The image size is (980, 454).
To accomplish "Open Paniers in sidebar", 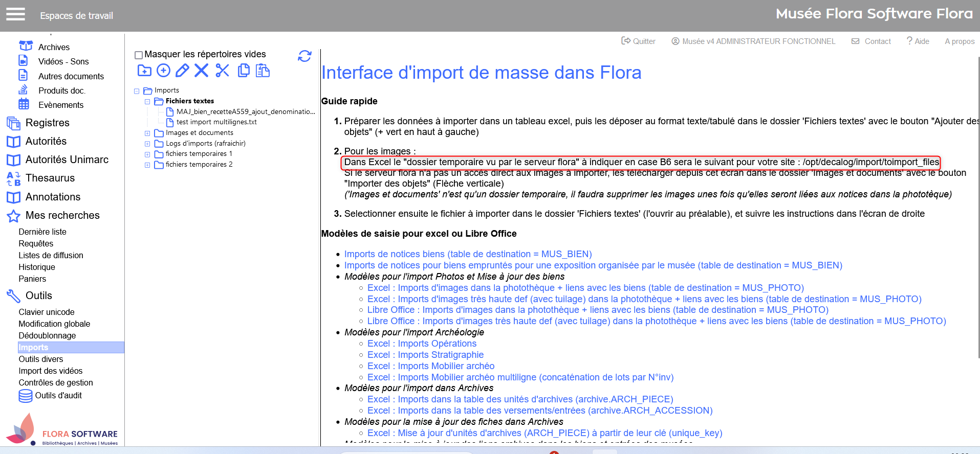I will click(32, 279).
